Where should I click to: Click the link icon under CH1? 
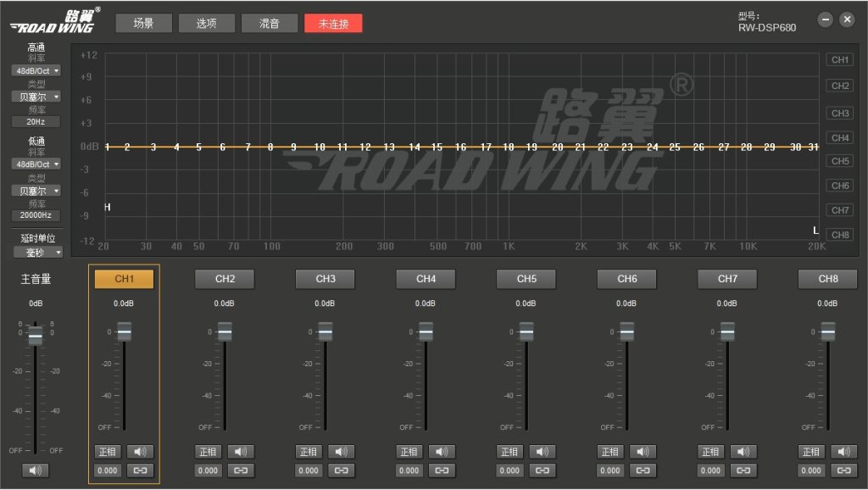(x=140, y=471)
